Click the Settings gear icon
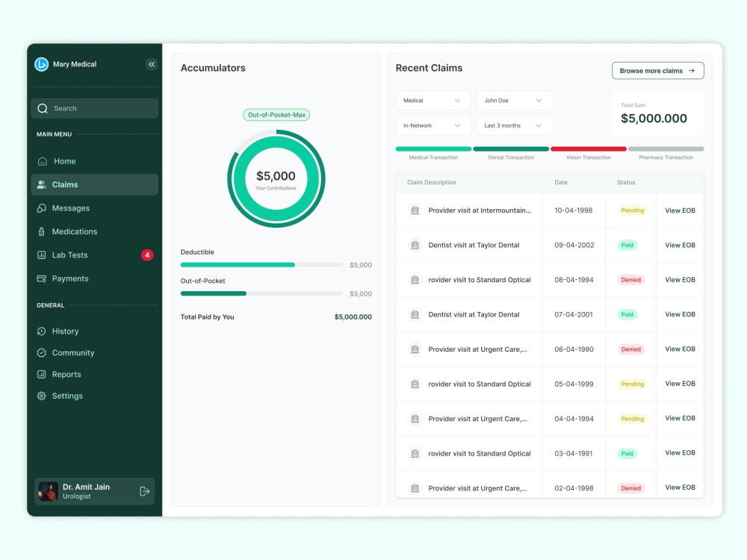 pos(41,396)
